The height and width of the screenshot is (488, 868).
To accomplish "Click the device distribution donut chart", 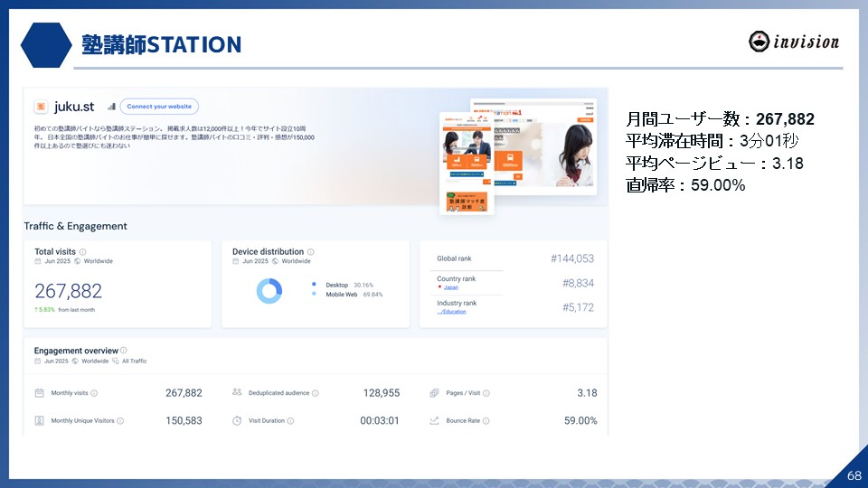I will (x=269, y=290).
